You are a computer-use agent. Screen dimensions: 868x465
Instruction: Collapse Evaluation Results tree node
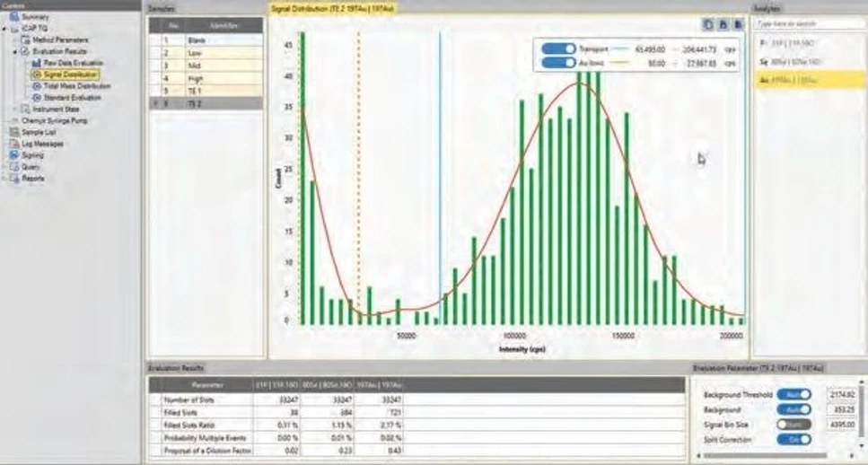point(15,52)
